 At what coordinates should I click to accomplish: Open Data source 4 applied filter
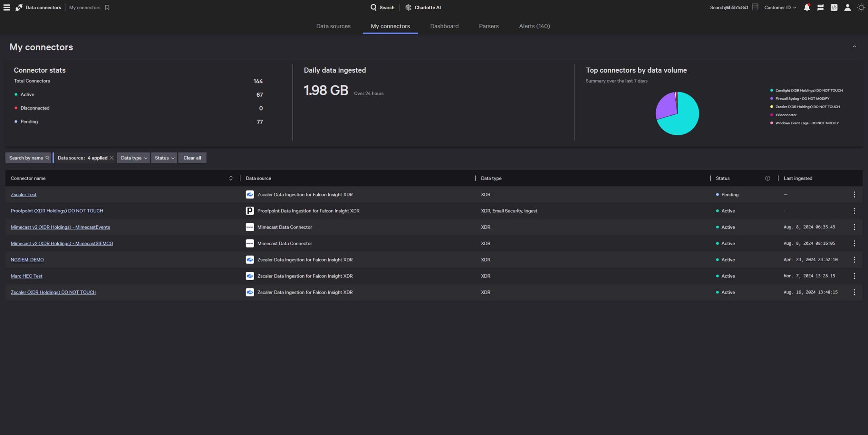point(82,158)
